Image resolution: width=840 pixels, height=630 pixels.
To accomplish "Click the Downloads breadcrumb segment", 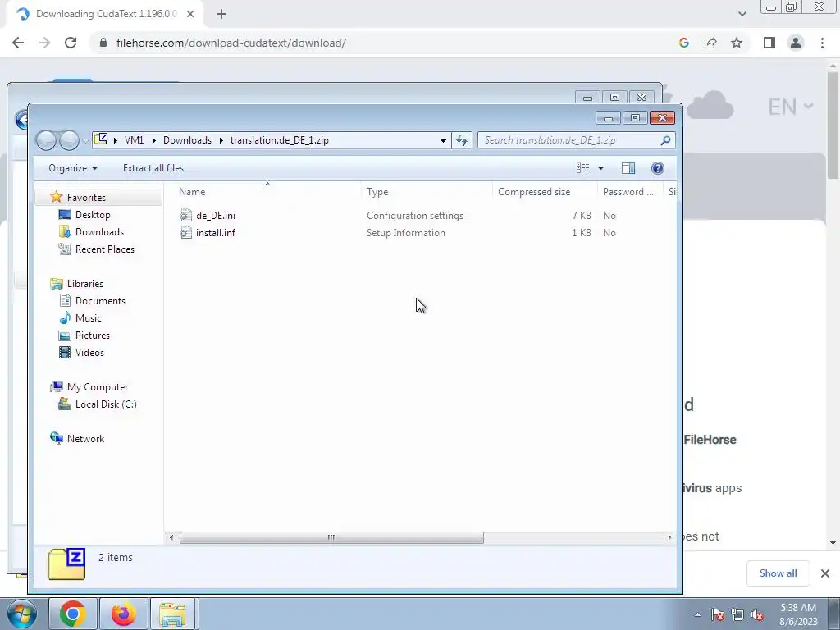I will [187, 140].
